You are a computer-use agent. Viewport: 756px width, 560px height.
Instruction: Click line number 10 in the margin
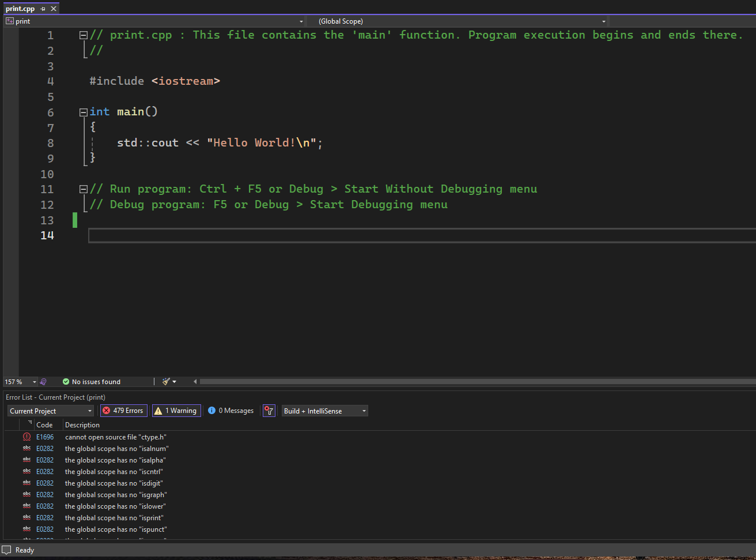[47, 174]
